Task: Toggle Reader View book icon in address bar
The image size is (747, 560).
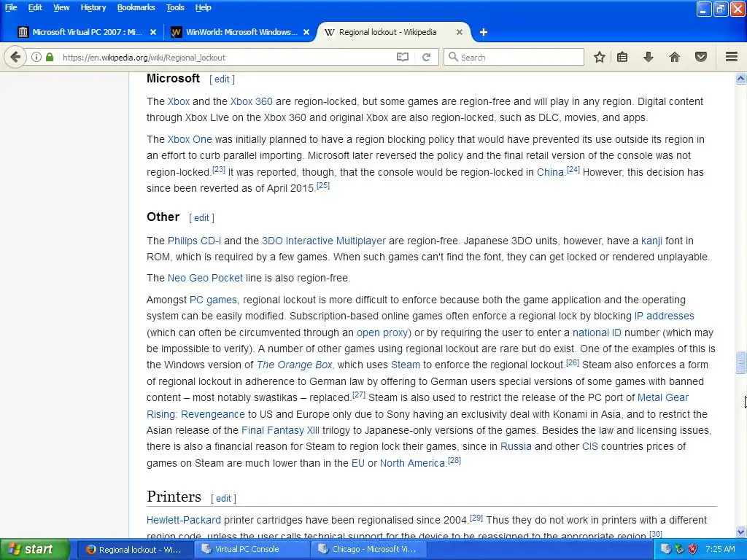Action: click(403, 57)
